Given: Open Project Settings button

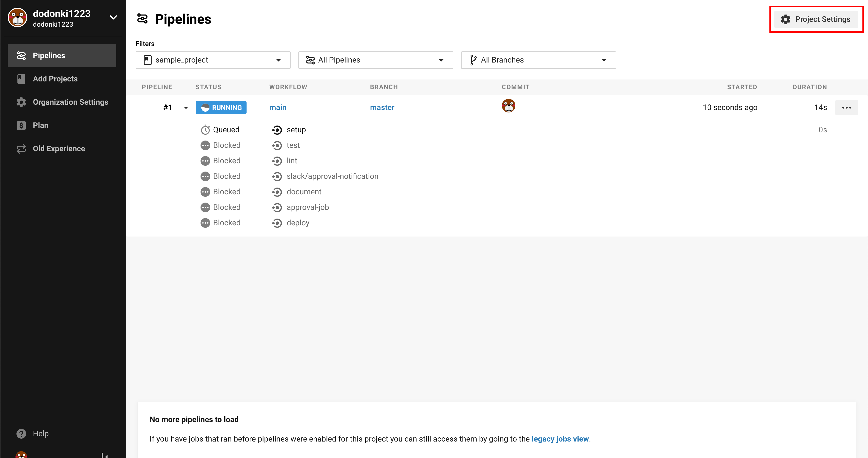Looking at the screenshot, I should (x=816, y=19).
